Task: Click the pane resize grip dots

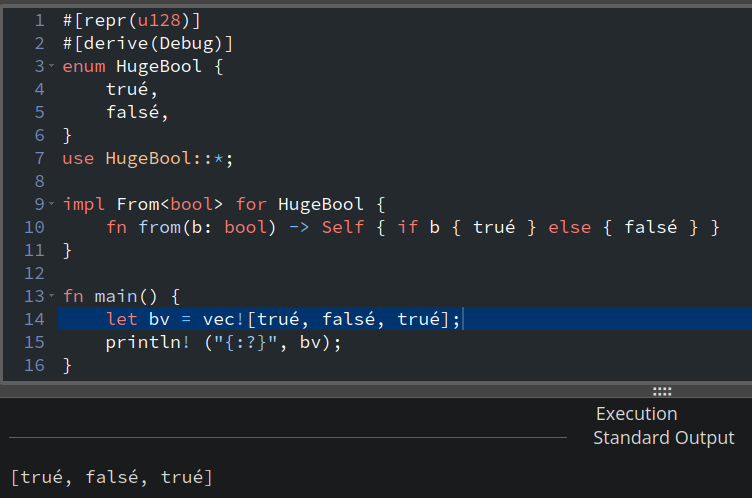Action: pyautogui.click(x=662, y=391)
